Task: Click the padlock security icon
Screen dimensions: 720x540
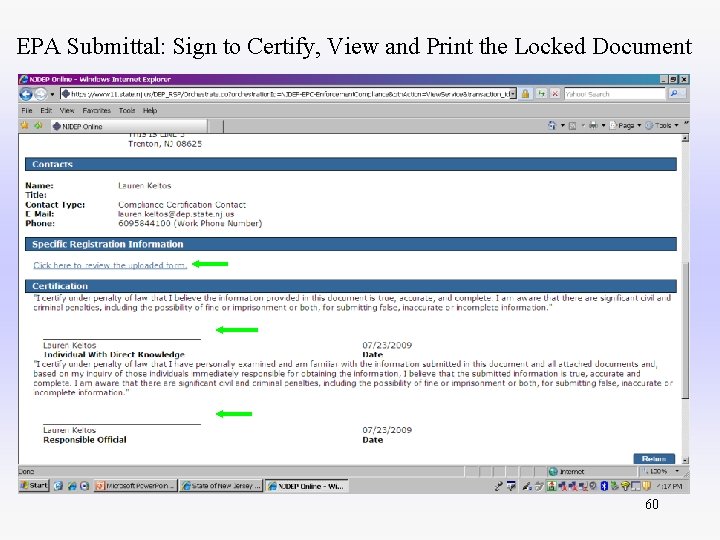Action: coord(525,94)
